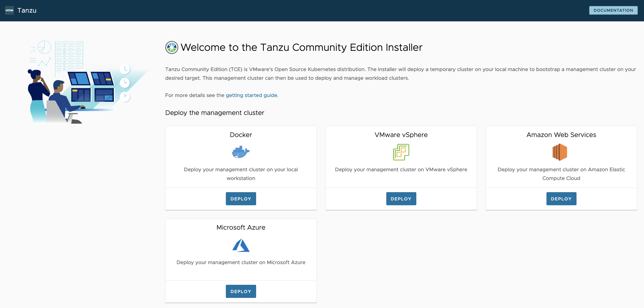Open the getting started guide link
644x308 pixels.
[x=251, y=95]
